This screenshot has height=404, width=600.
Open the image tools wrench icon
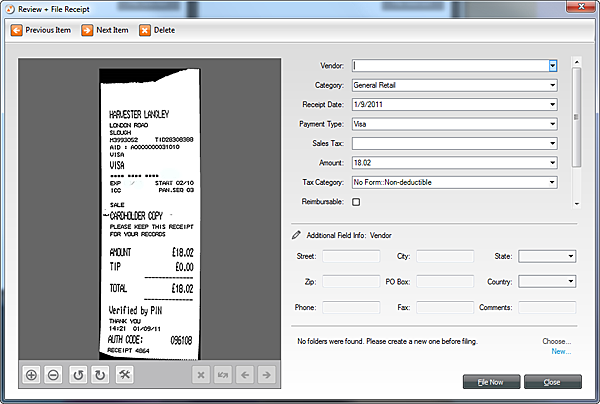pos(124,375)
